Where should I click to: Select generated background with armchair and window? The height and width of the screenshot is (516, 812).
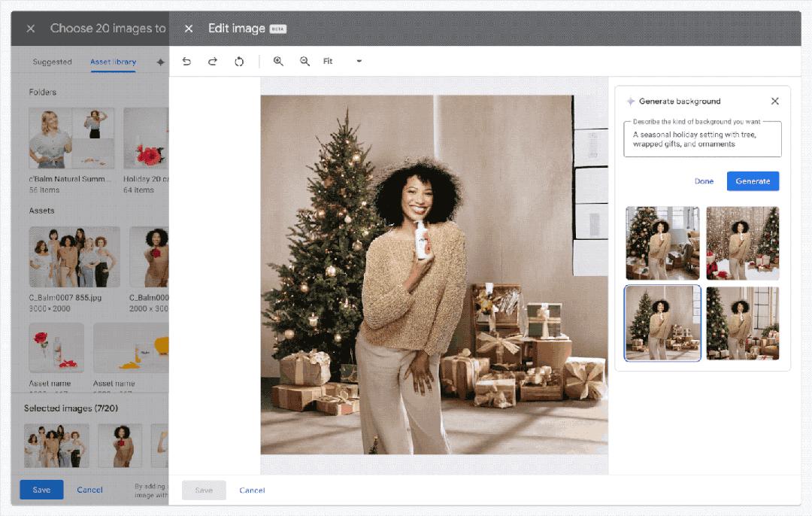[x=662, y=243]
